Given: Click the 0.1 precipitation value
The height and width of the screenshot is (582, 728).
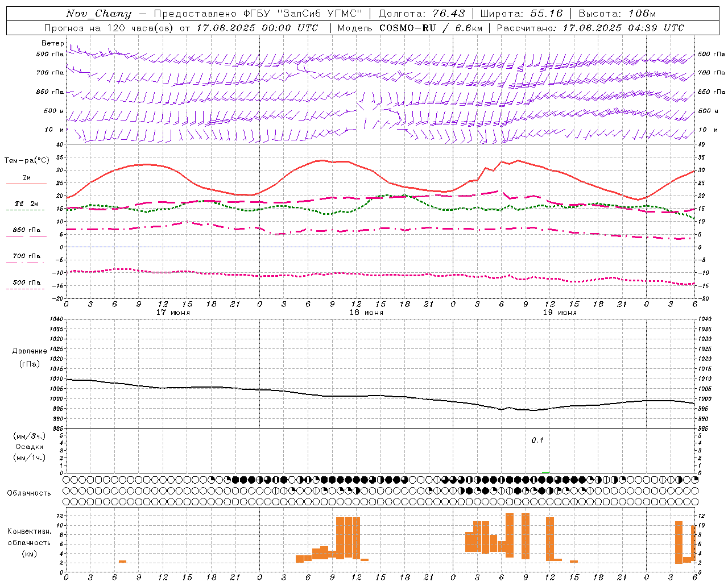Looking at the screenshot, I should (537, 440).
